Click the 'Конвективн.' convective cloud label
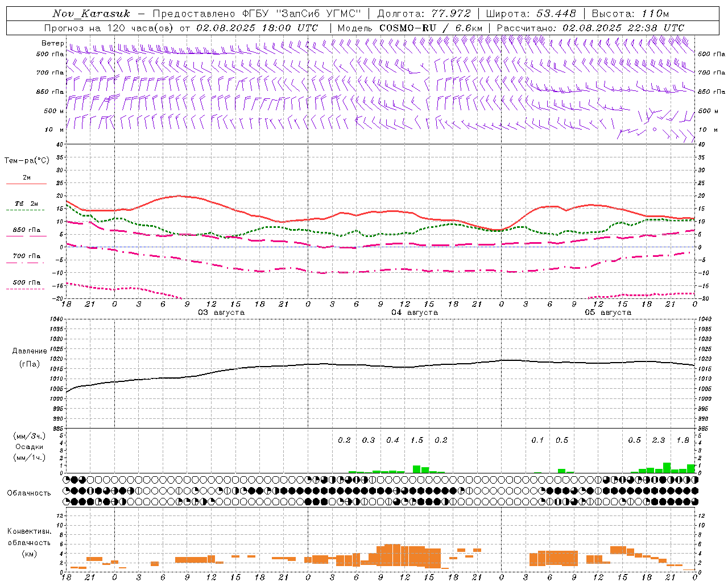Image resolution: width=728 pixels, height=582 pixels. pyautogui.click(x=29, y=531)
